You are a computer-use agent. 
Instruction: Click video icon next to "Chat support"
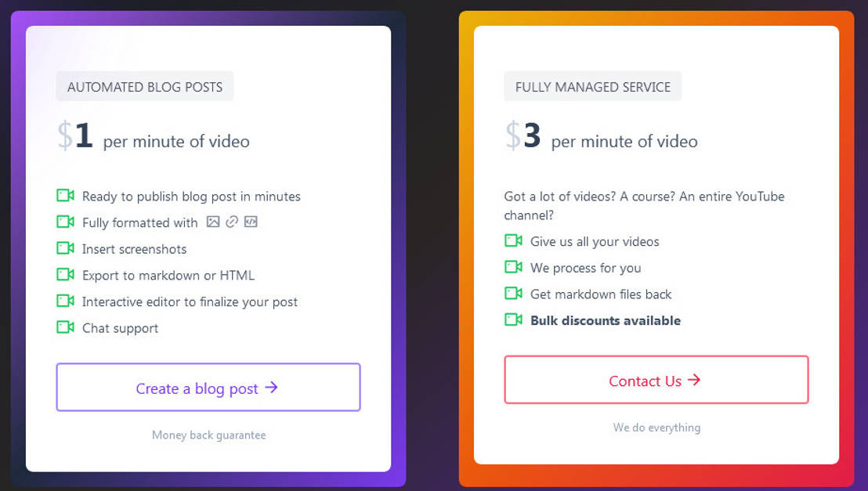[65, 327]
